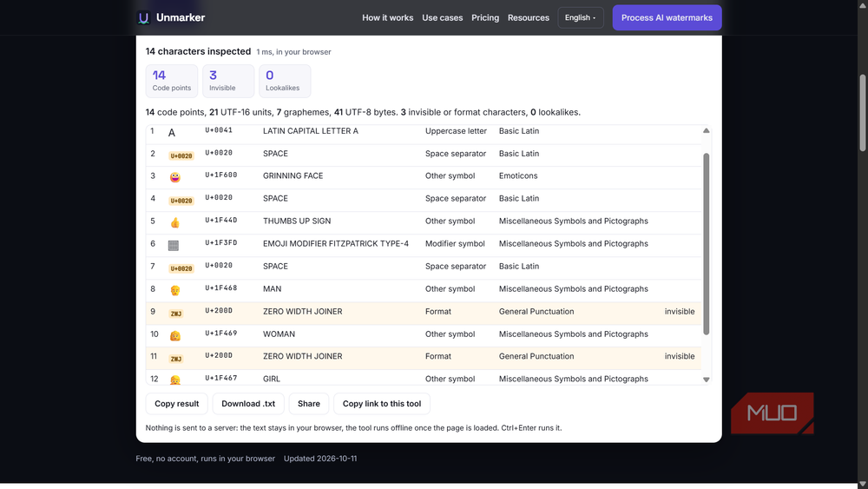Click the Download .txt button

pyautogui.click(x=248, y=404)
